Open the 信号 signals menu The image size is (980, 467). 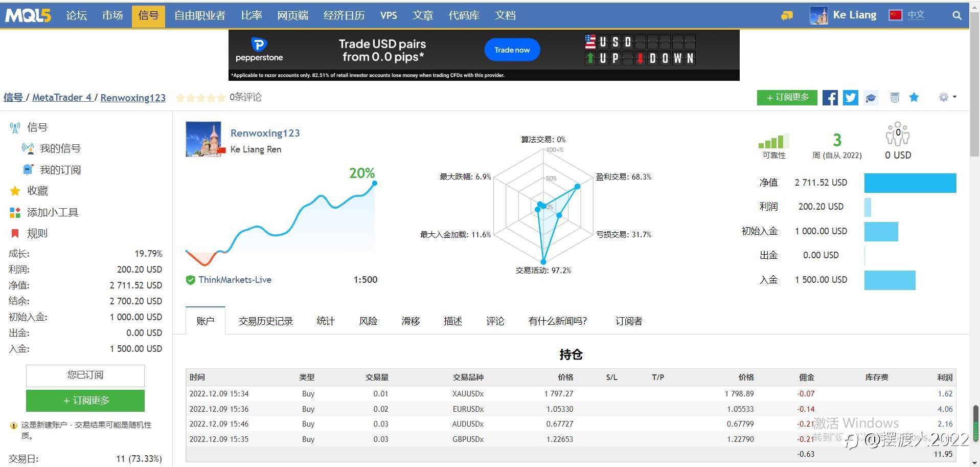pos(148,16)
